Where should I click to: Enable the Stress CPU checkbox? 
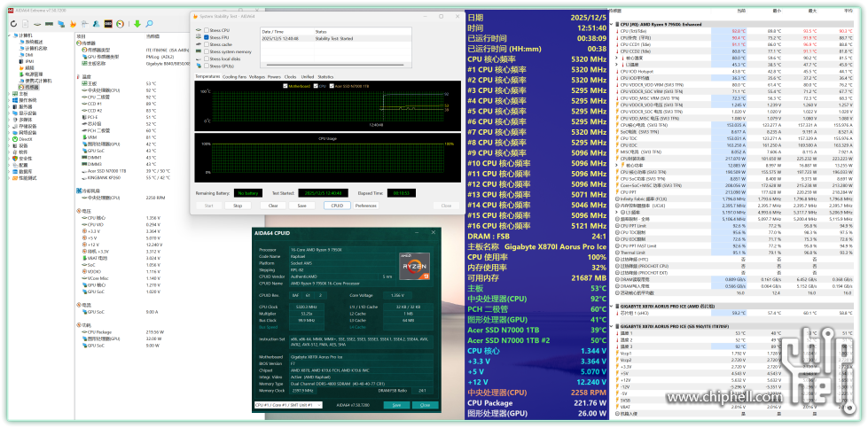[x=205, y=30]
